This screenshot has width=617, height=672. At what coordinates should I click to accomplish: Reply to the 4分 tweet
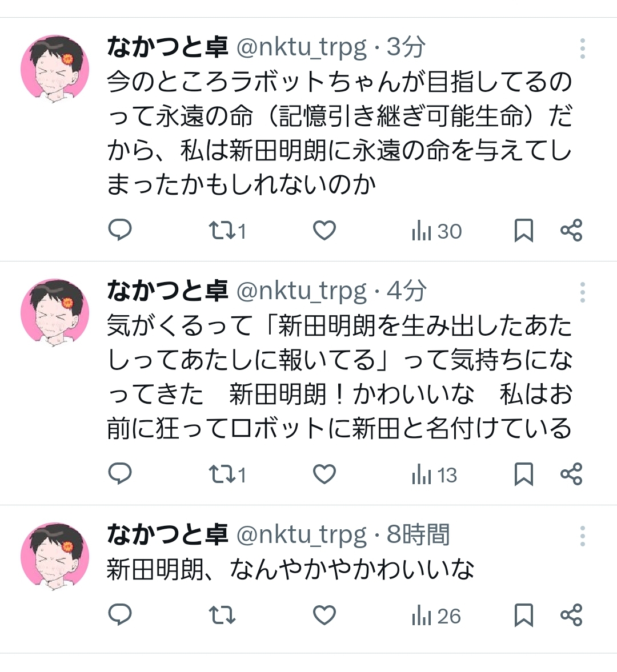pyautogui.click(x=120, y=474)
